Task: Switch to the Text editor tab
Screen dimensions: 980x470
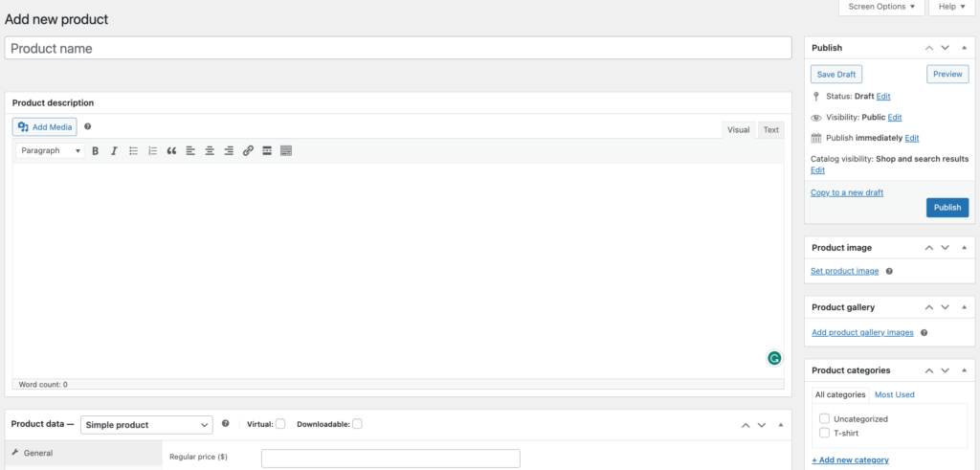Action: [x=771, y=130]
